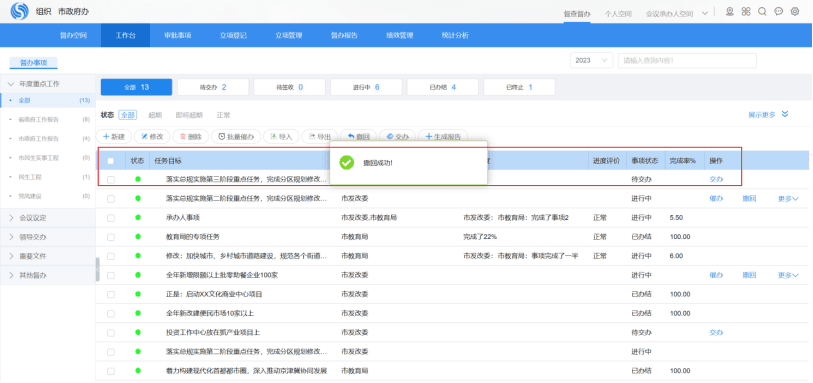813x383 pixels.
Task: Open the 统计分析 nav tab
Action: (x=455, y=35)
